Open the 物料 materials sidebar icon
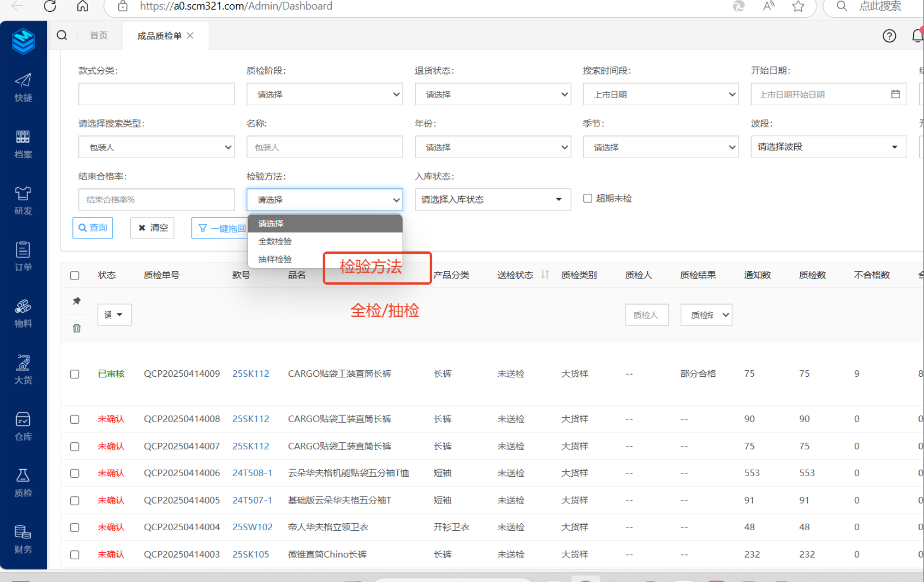The width and height of the screenshot is (924, 582). click(x=23, y=313)
